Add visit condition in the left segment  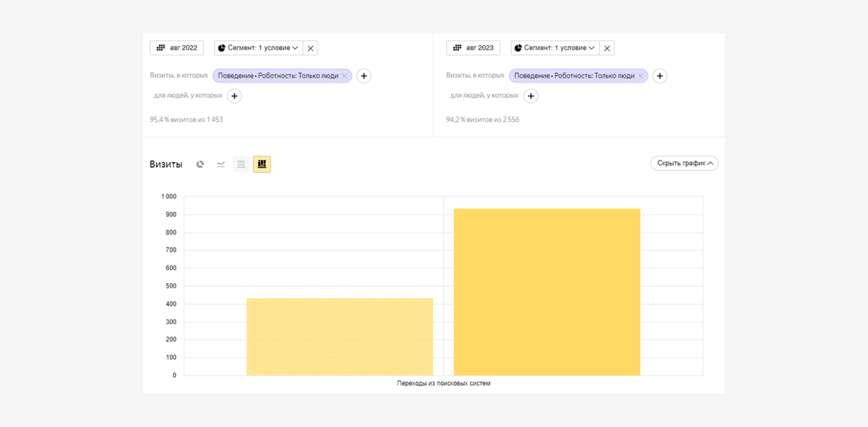(x=364, y=76)
